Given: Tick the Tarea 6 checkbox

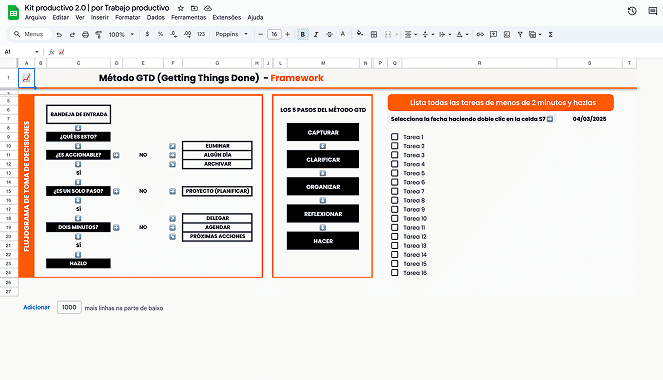Looking at the screenshot, I should [395, 182].
